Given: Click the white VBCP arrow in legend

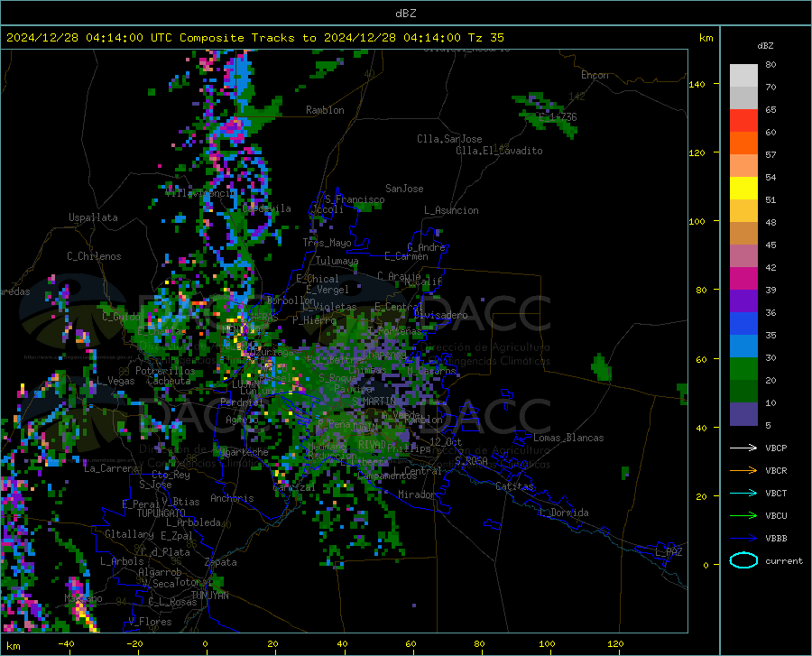Looking at the screenshot, I should 743,448.
